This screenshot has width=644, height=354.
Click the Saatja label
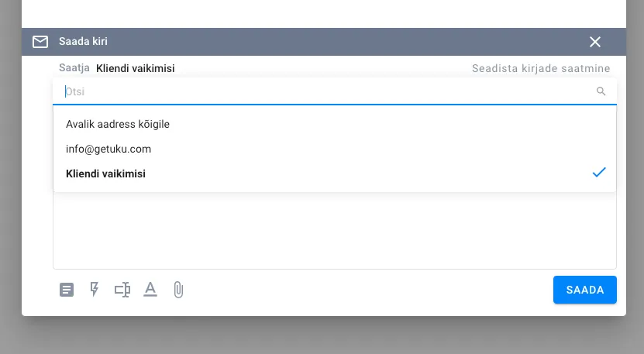click(x=74, y=68)
